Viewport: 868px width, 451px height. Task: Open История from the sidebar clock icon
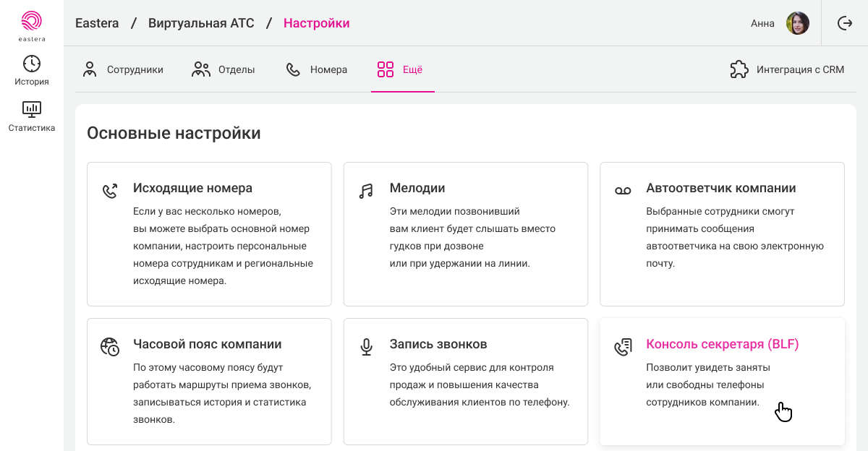(x=32, y=64)
